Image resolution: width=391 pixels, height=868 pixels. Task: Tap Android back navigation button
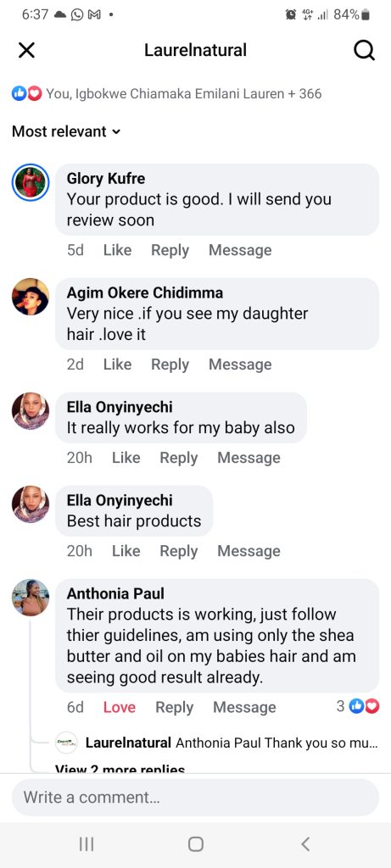point(304,843)
